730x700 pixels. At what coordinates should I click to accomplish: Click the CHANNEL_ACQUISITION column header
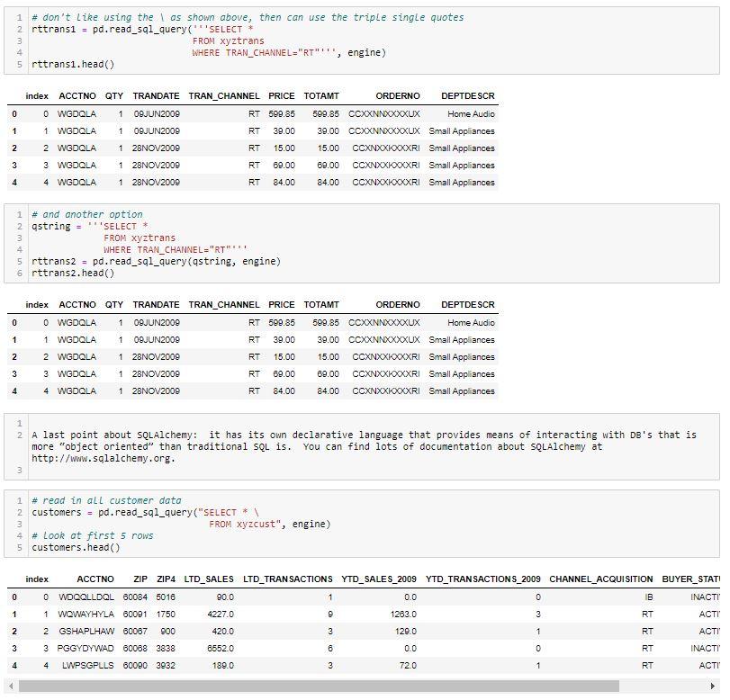(601, 579)
